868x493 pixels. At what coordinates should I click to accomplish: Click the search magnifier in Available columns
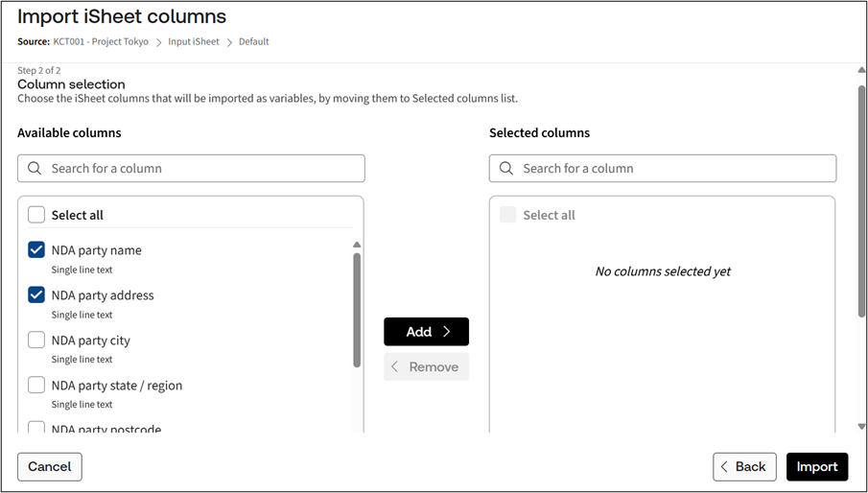tap(35, 169)
